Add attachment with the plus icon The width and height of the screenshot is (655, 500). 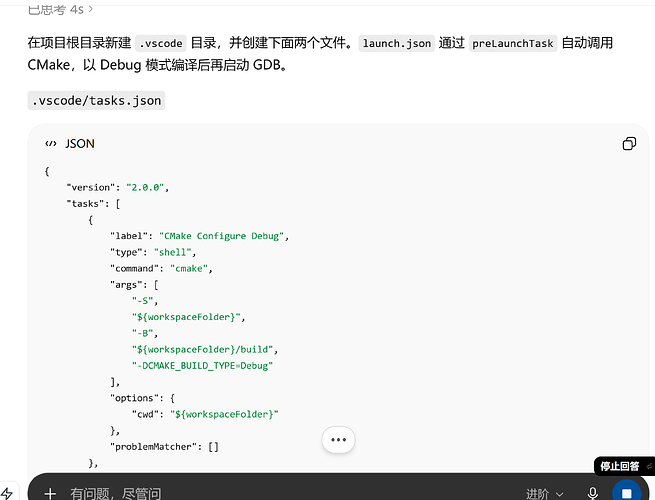tap(50, 494)
